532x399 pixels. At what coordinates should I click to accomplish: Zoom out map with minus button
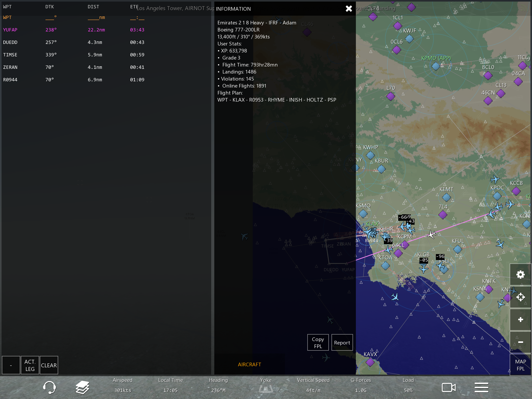coord(520,342)
